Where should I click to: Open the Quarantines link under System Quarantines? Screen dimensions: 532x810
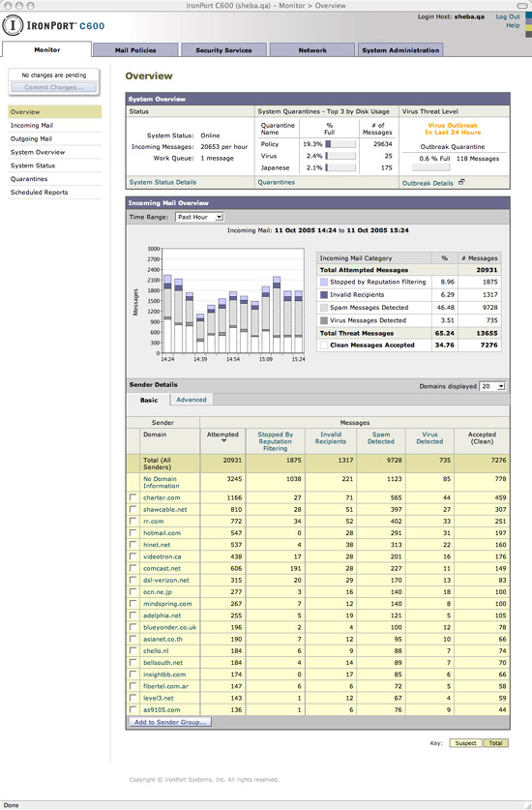pos(277,182)
